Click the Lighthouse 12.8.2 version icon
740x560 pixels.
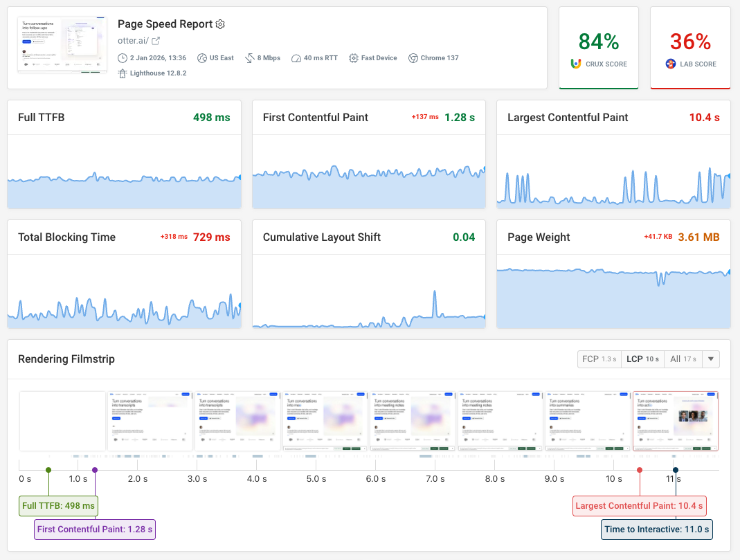(x=122, y=73)
